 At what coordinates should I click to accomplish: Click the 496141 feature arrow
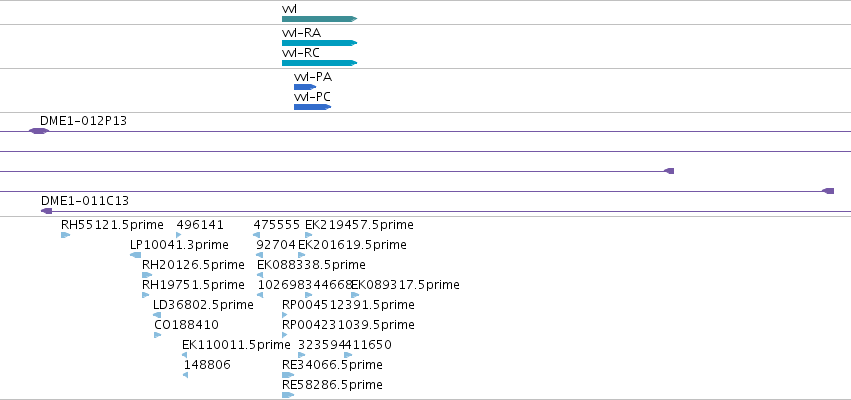coord(179,235)
